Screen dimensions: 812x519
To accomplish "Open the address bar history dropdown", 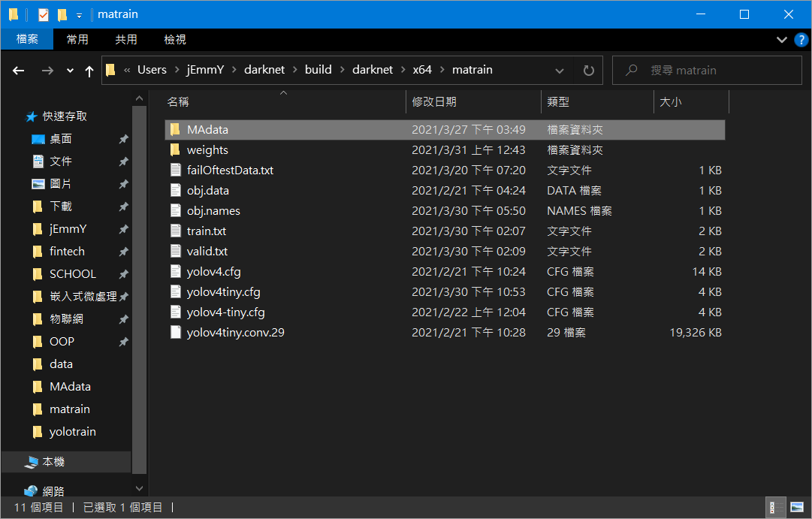I will tap(560, 71).
